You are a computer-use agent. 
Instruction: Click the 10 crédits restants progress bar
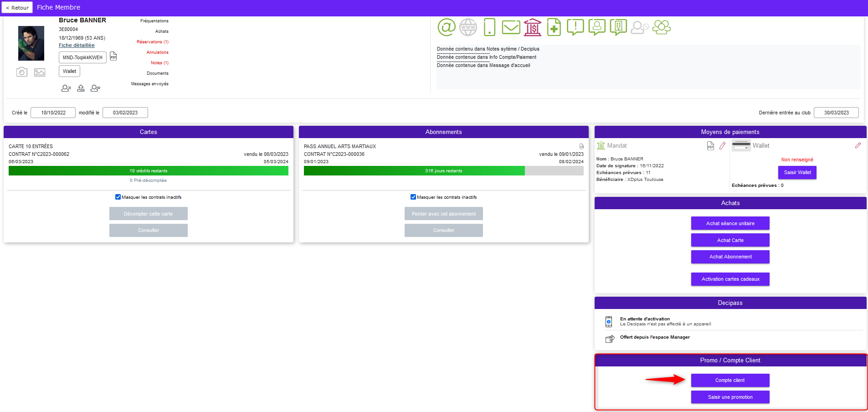click(149, 171)
